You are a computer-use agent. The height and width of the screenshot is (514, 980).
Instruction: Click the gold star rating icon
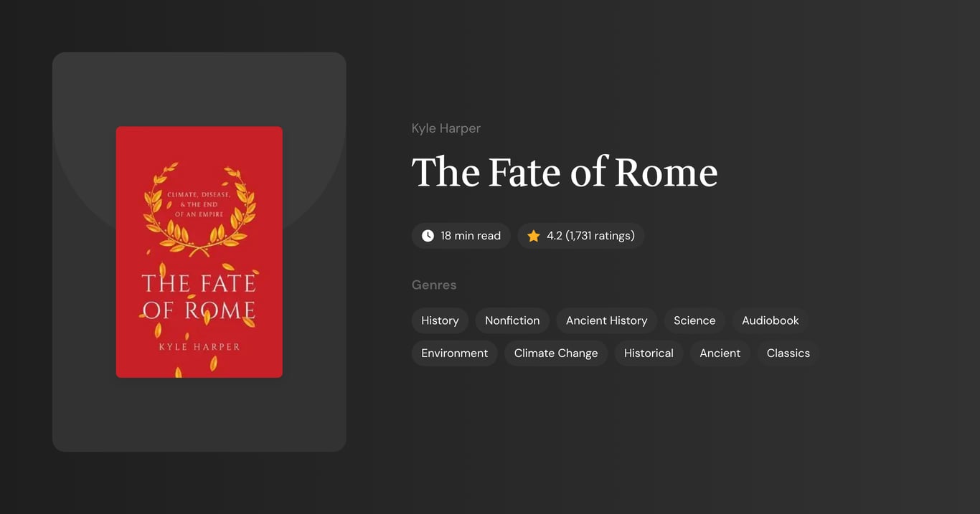534,236
